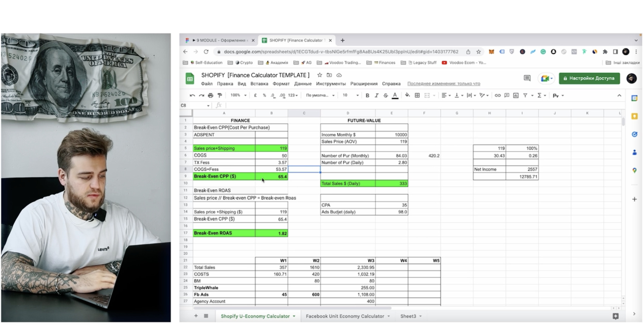This screenshot has height=330, width=644.
Task: Open Google Tasks side panel
Action: point(634,134)
